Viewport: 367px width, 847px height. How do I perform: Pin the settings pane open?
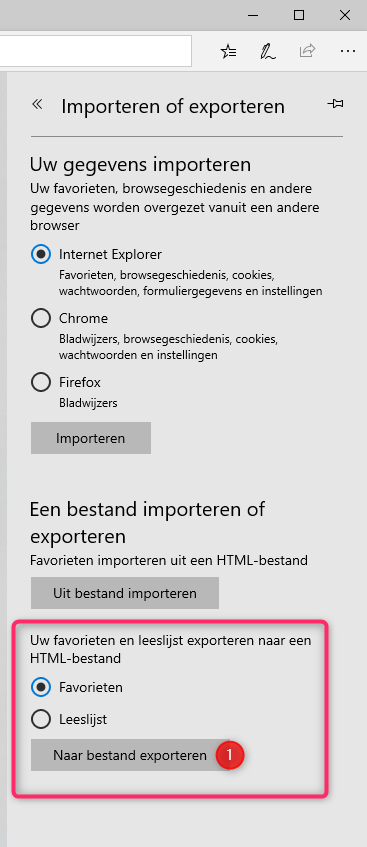click(x=335, y=103)
